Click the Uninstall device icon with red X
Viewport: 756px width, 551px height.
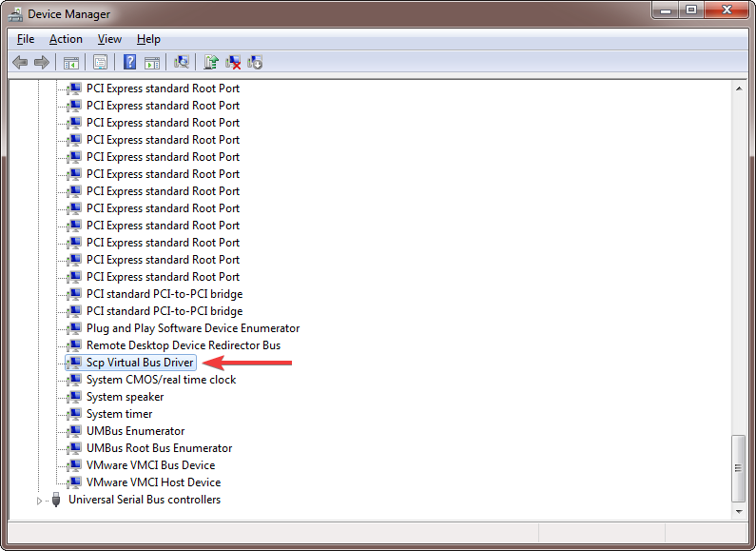tap(233, 62)
